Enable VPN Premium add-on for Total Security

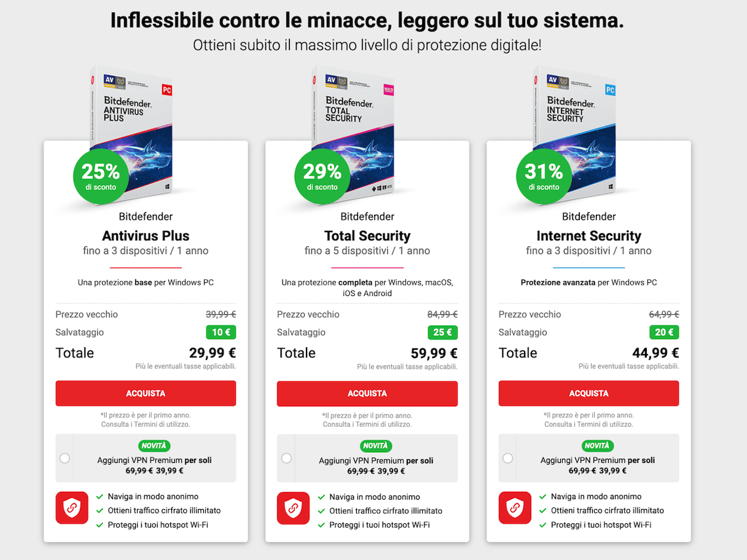coord(286,458)
